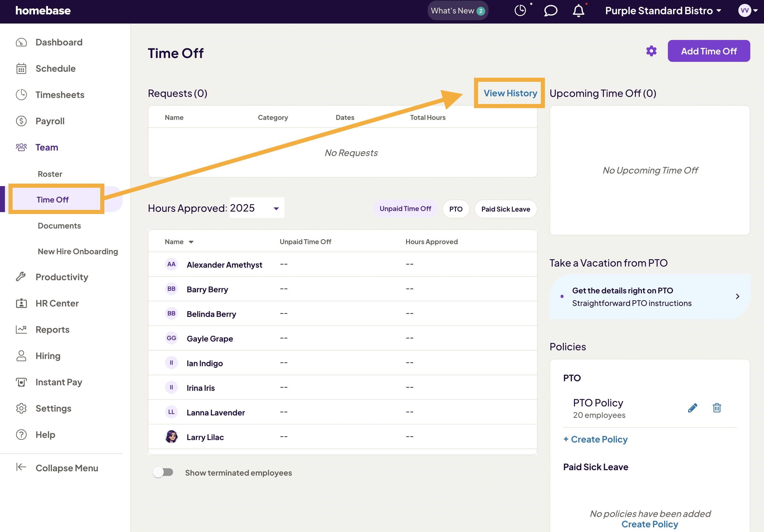Expand Purple Standard Bistro location dropdown
The width and height of the screenshot is (764, 532).
point(663,11)
